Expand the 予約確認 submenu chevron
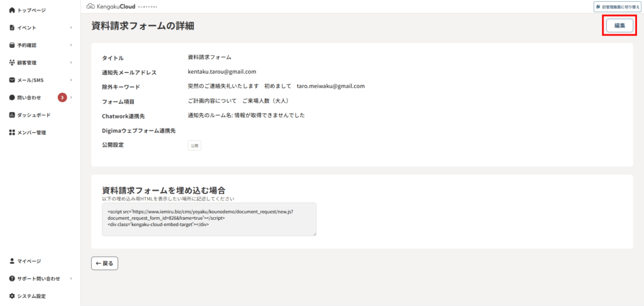The height and width of the screenshot is (306, 644). click(x=71, y=45)
